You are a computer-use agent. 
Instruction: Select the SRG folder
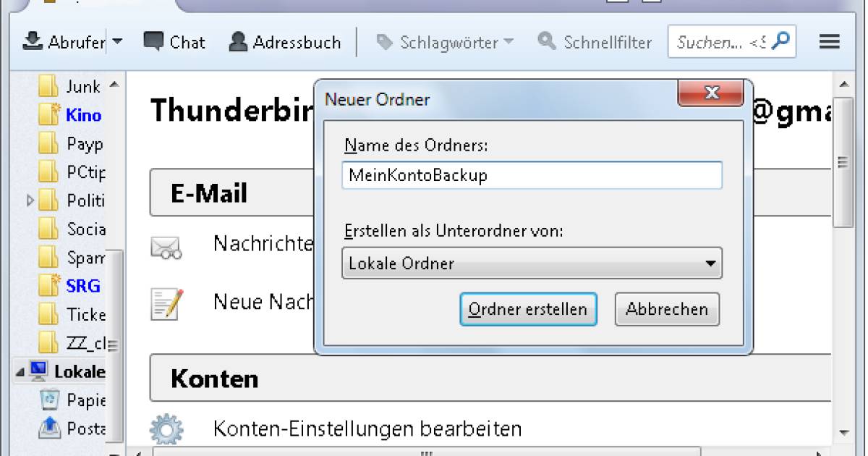pyautogui.click(x=69, y=286)
